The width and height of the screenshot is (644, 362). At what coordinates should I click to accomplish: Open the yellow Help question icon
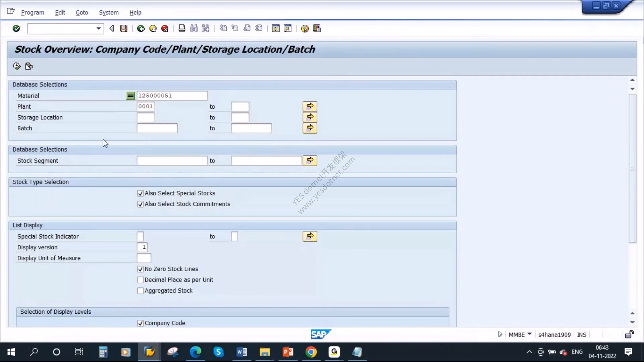(x=305, y=28)
